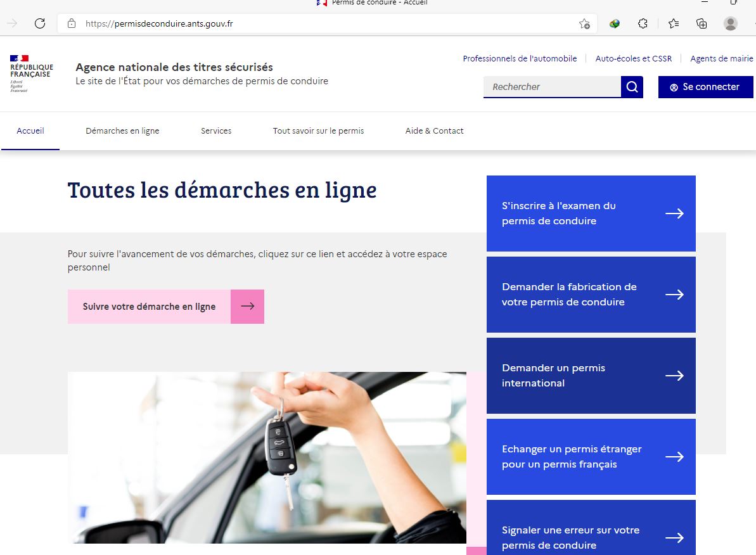Open the browser profile avatar
The image size is (756, 555).
pos(730,23)
